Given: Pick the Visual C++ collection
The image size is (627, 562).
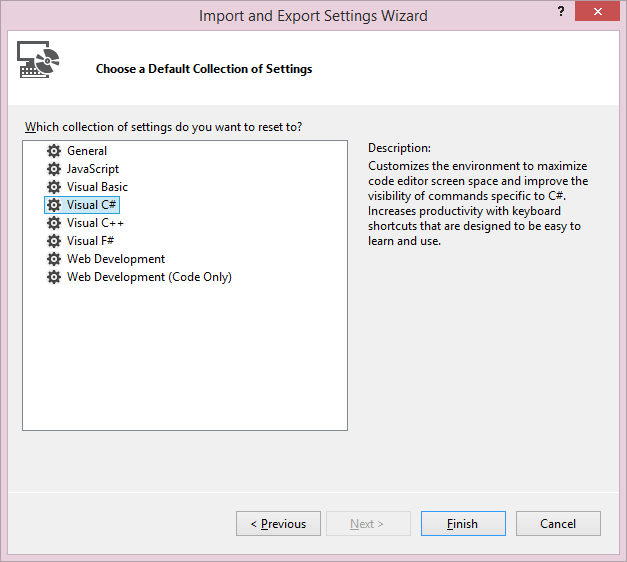Looking at the screenshot, I should click(x=95, y=223).
